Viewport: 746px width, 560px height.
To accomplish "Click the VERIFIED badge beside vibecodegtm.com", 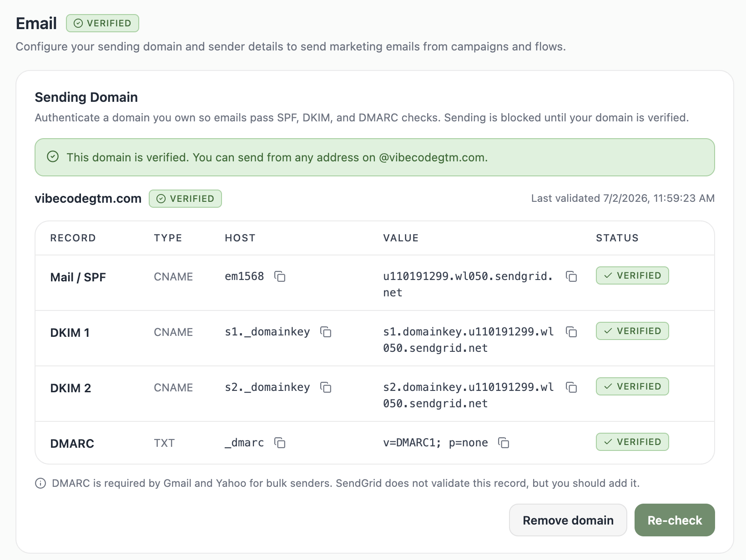I will 185,199.
